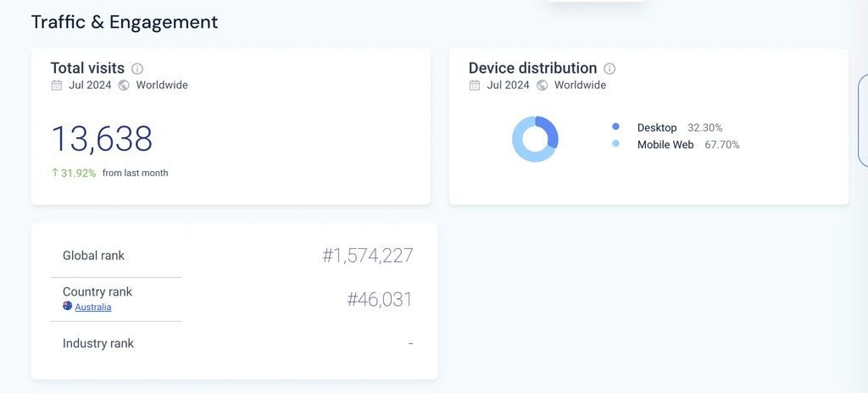Click the Industry rank dash value

[x=411, y=344]
